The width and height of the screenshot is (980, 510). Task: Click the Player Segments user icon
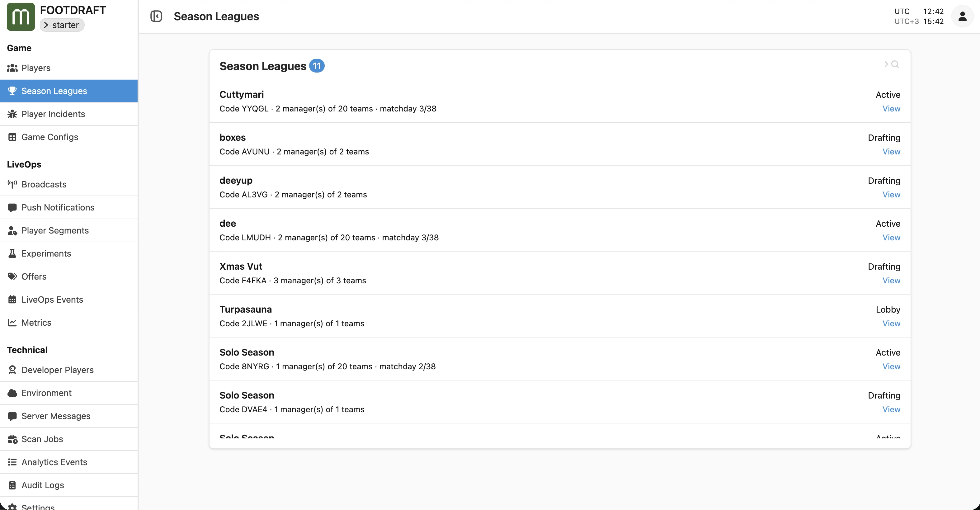pyautogui.click(x=12, y=230)
